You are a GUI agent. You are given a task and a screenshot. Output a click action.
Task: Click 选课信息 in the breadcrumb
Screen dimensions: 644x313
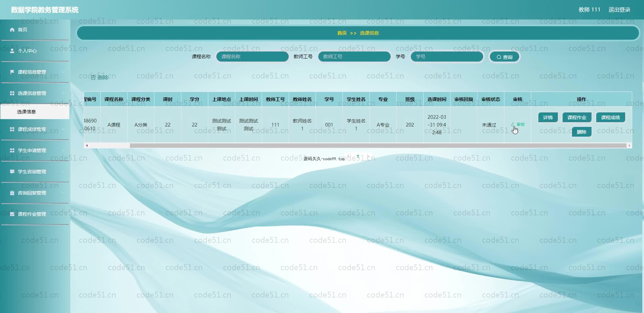369,33
